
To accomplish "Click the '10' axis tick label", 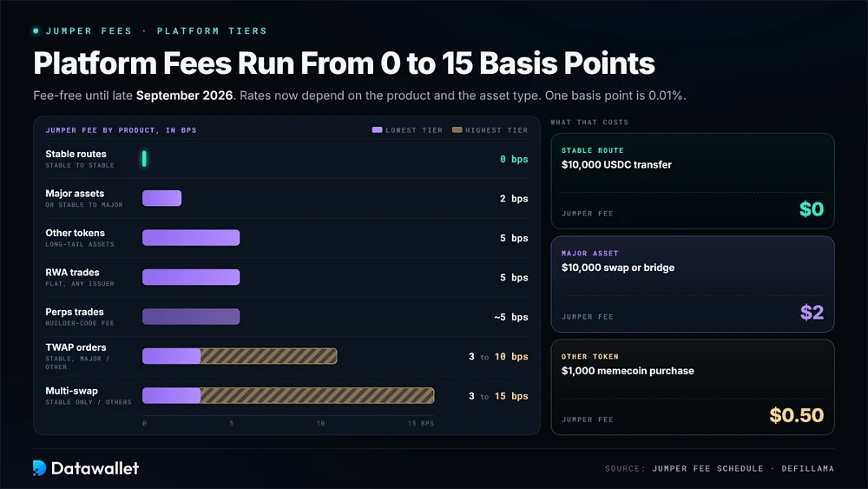I will tap(320, 423).
